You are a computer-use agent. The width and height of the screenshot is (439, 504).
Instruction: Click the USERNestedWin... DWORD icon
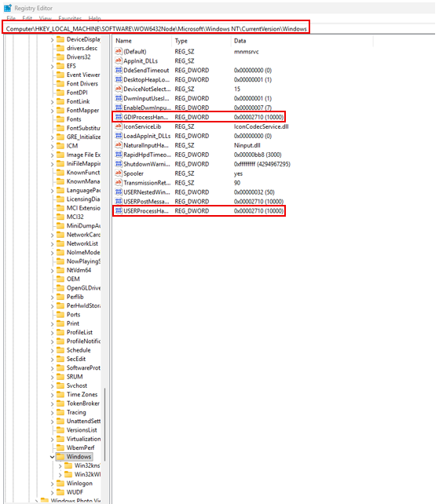pyautogui.click(x=119, y=192)
